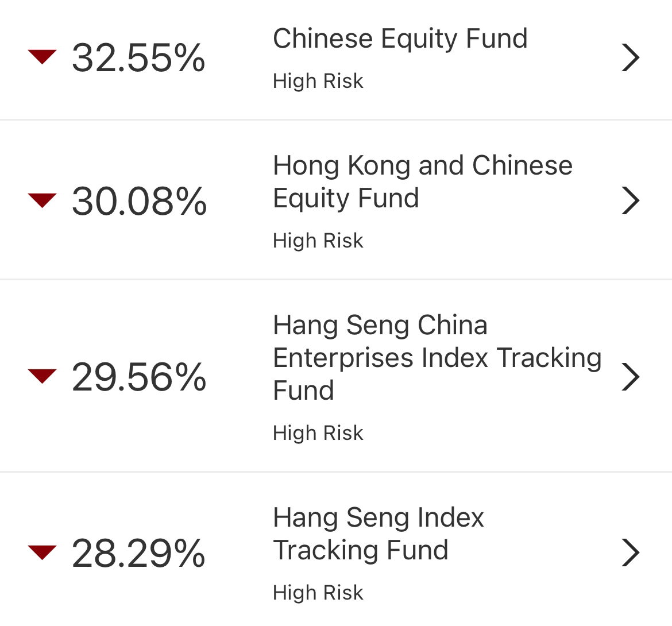Viewport: 672px width, 626px height.
Task: Select the 32.55% performance figure
Action: click(140, 57)
